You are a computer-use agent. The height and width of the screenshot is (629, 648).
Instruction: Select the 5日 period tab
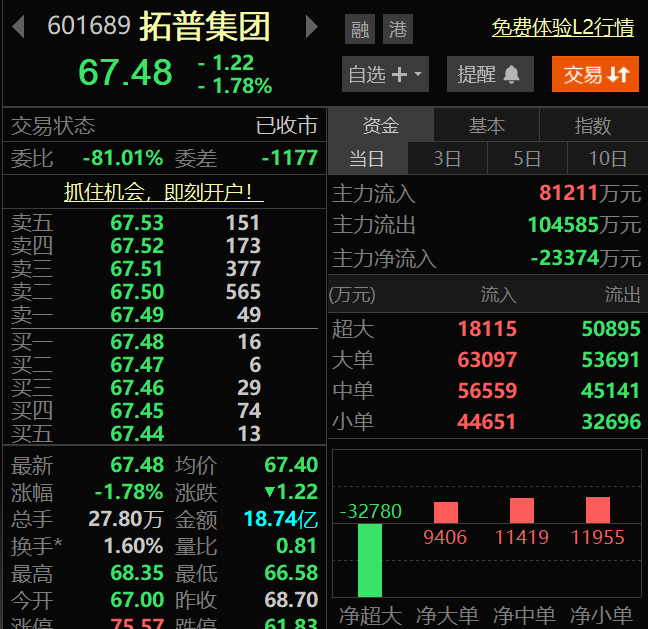527,159
